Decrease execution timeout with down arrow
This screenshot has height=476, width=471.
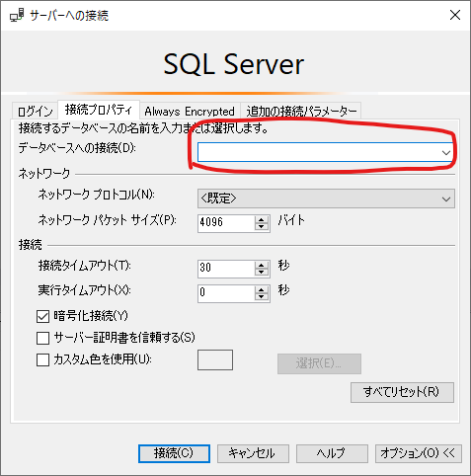pos(262,297)
